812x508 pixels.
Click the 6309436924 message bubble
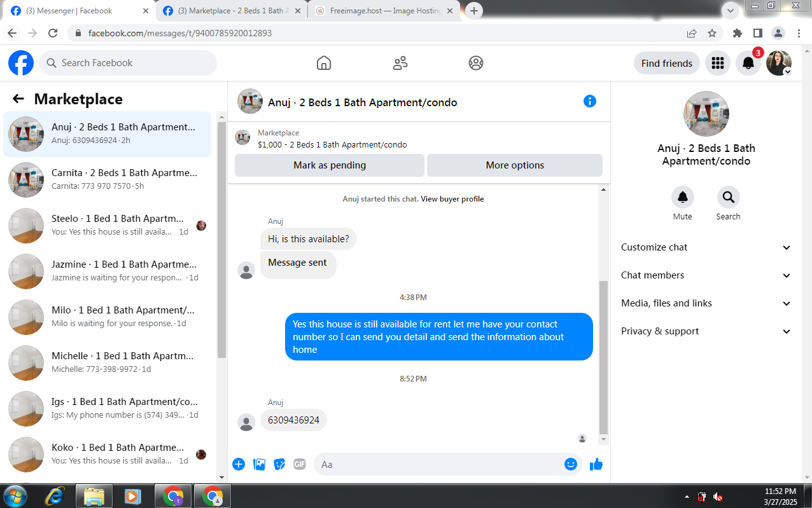(293, 420)
